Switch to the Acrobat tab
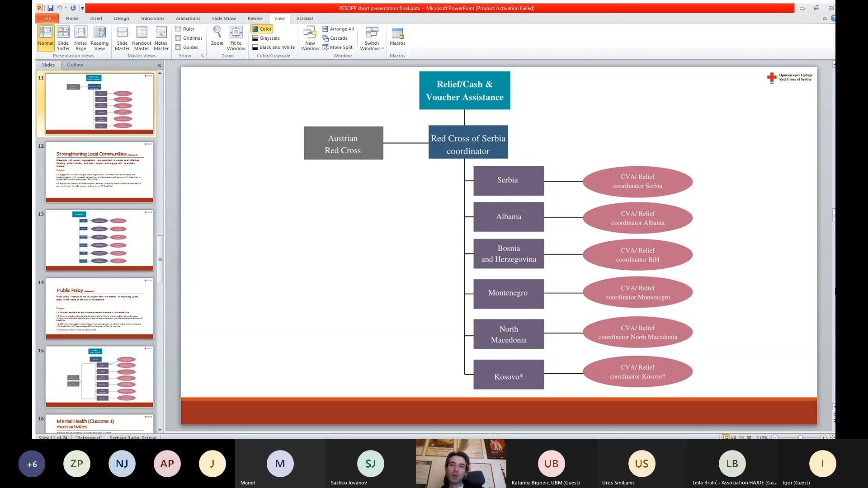Image resolution: width=868 pixels, height=488 pixels. pos(305,19)
